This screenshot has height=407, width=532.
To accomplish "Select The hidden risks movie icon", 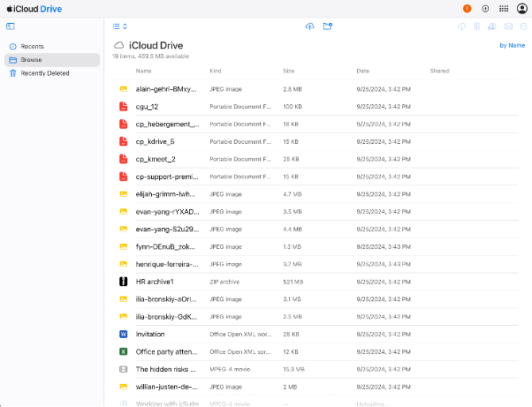I will pyautogui.click(x=123, y=370).
